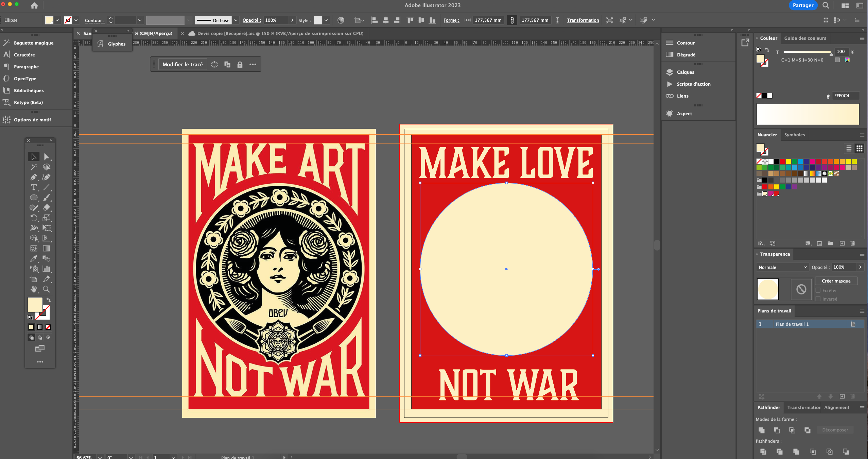The height and width of the screenshot is (459, 868).
Task: Select the Type tool
Action: coord(33,187)
